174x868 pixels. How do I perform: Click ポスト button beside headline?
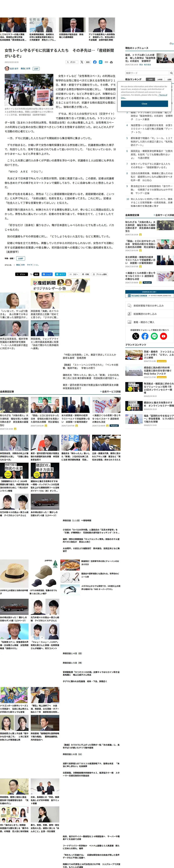click(x=72, y=62)
